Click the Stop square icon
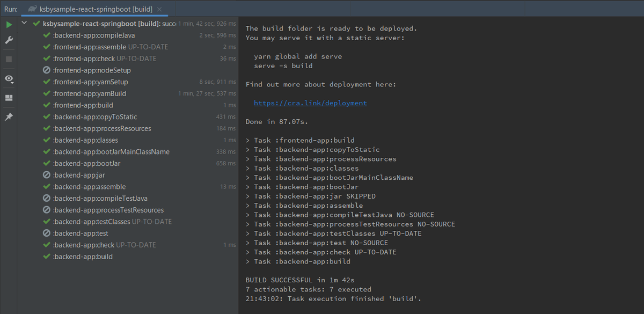 tap(9, 59)
